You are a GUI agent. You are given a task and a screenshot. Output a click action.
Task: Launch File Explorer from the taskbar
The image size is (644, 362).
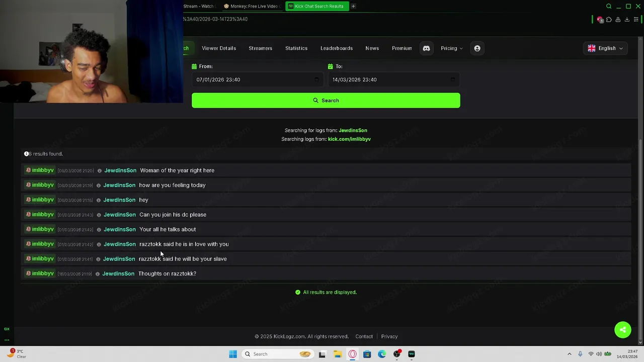338,354
